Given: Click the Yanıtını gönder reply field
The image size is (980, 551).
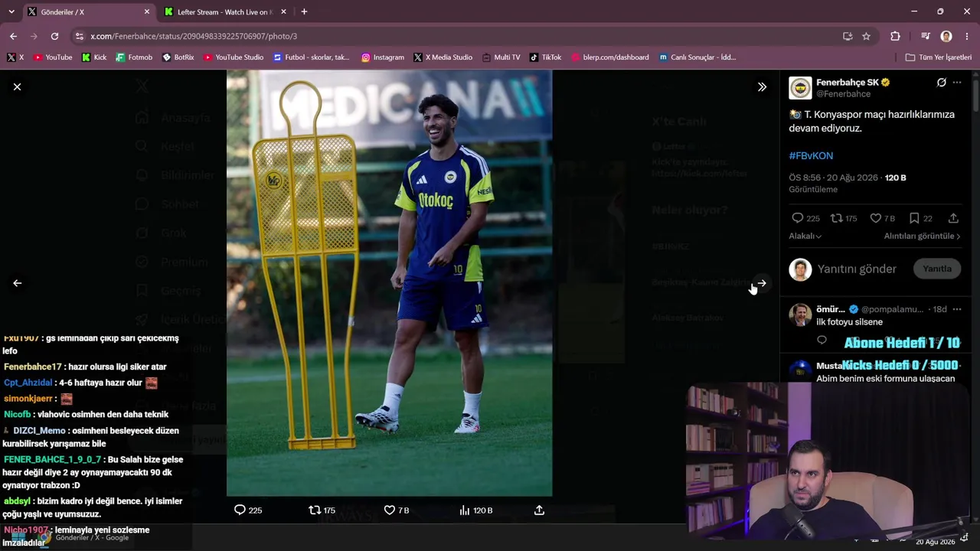Looking at the screenshot, I should tap(857, 269).
